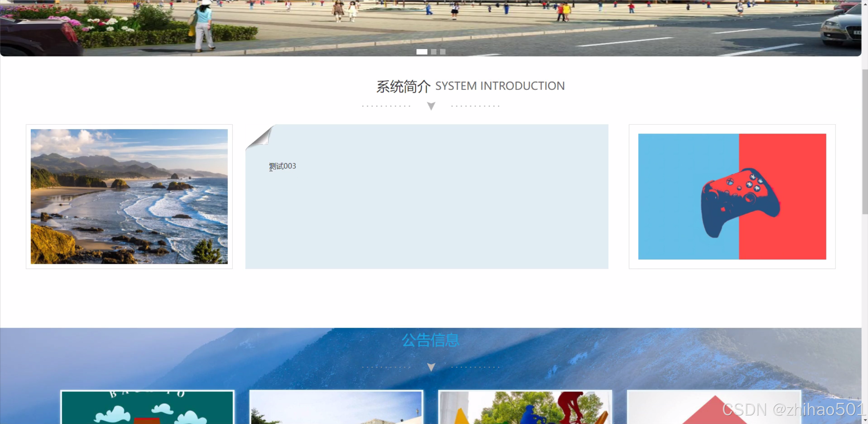Click the SYSTEM INTRODUCTION subtitle
Image resolution: width=868 pixels, height=424 pixels.
click(x=500, y=86)
